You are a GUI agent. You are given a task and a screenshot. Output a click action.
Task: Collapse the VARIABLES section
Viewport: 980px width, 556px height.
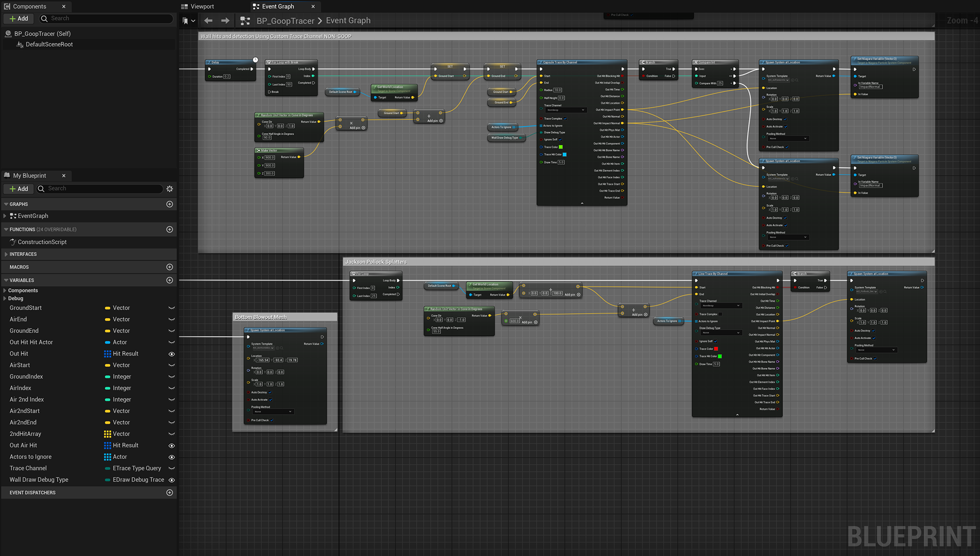point(6,280)
